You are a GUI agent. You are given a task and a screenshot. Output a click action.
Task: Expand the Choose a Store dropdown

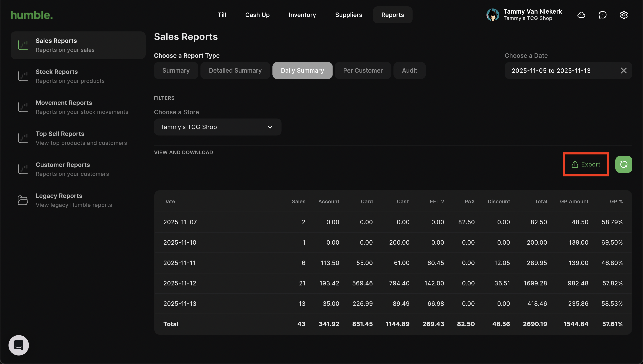point(217,127)
